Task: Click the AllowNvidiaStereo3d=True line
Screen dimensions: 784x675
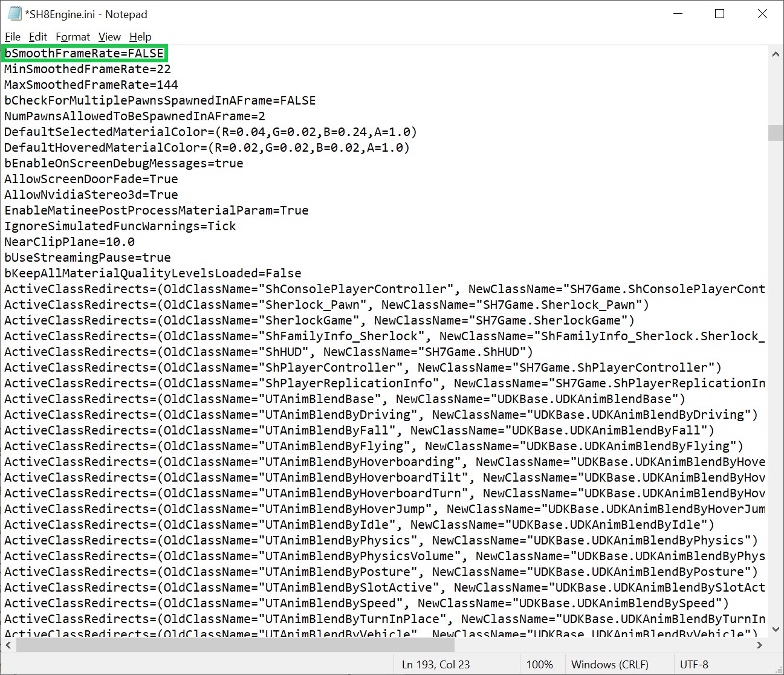Action: pyautogui.click(x=91, y=195)
